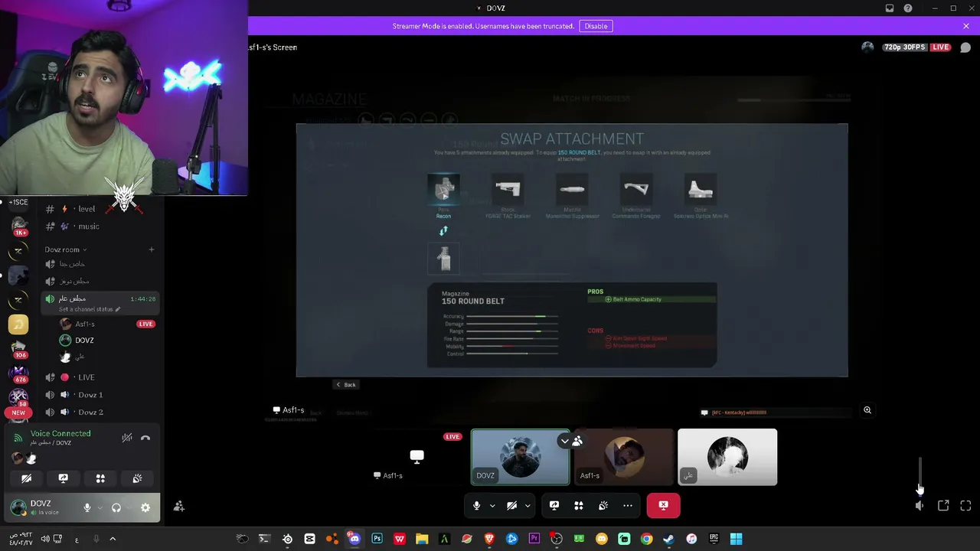Select the Asf1-s participant tile
The image size is (980, 551).
point(624,457)
